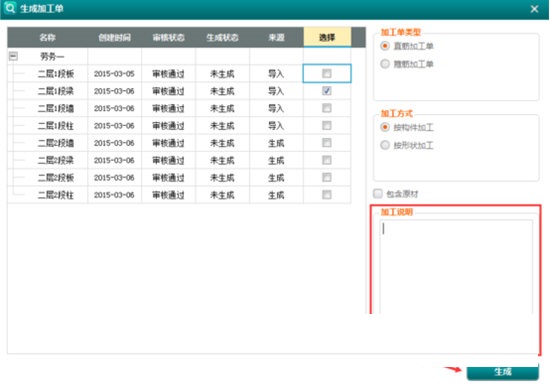This screenshot has width=550, height=384.
Task: Select the 二层2段板 row name
Action: click(56, 178)
